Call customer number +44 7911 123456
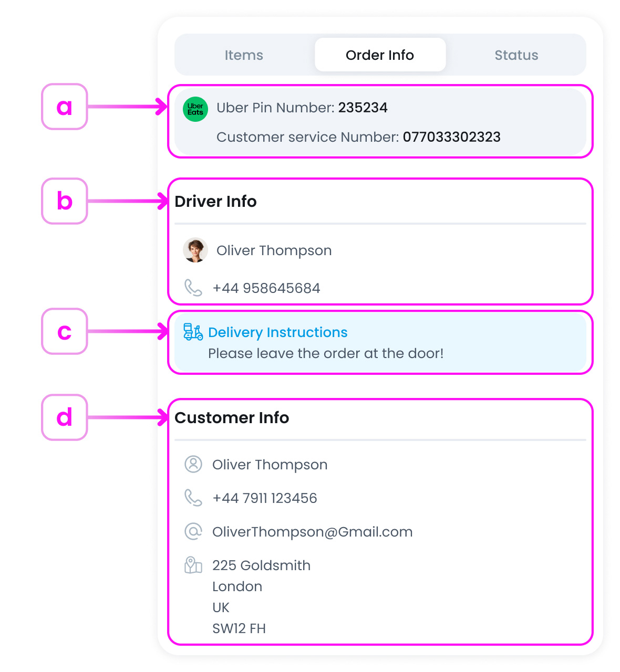Image resolution: width=620 pixels, height=672 pixels. pos(264,498)
